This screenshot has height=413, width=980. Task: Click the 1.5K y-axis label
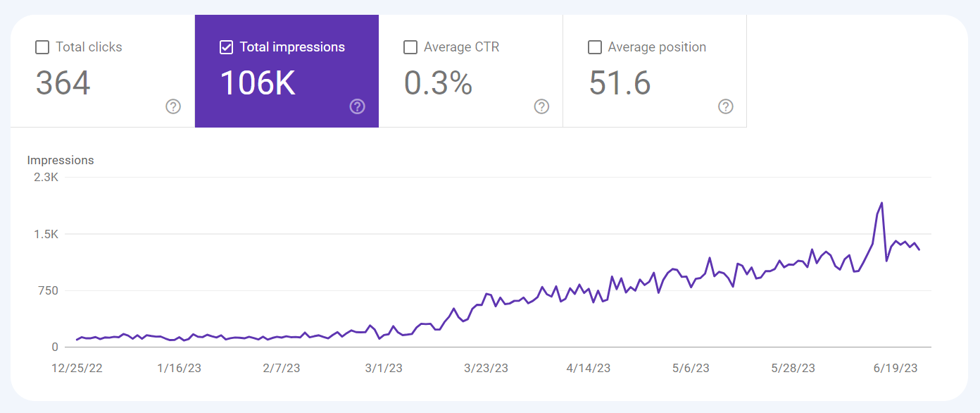coord(46,234)
